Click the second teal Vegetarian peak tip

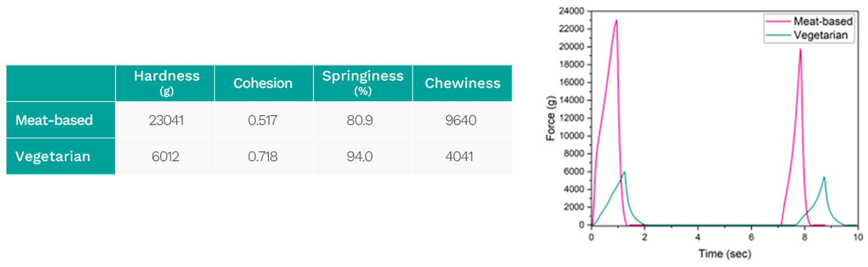[x=824, y=177]
